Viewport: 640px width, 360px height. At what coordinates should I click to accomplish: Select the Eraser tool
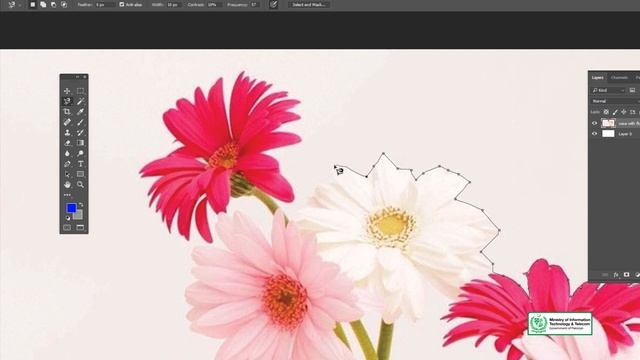[x=67, y=143]
